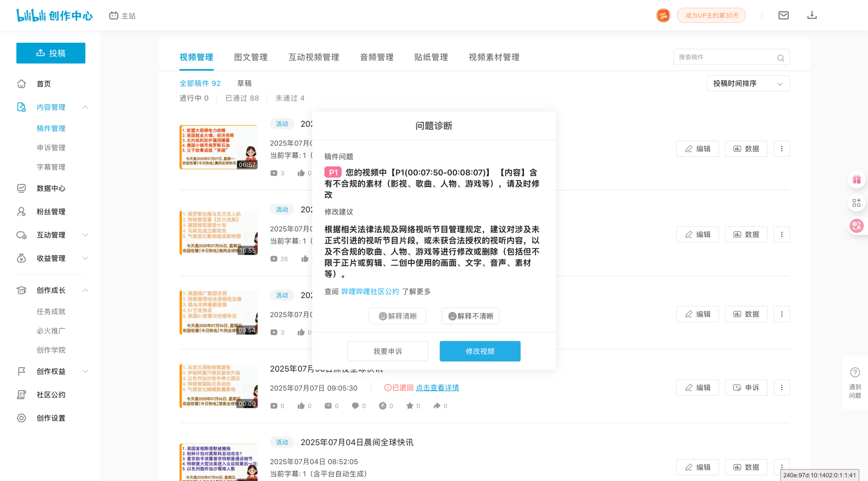
Task: Collapse 内容管理 section
Action: tap(85, 107)
